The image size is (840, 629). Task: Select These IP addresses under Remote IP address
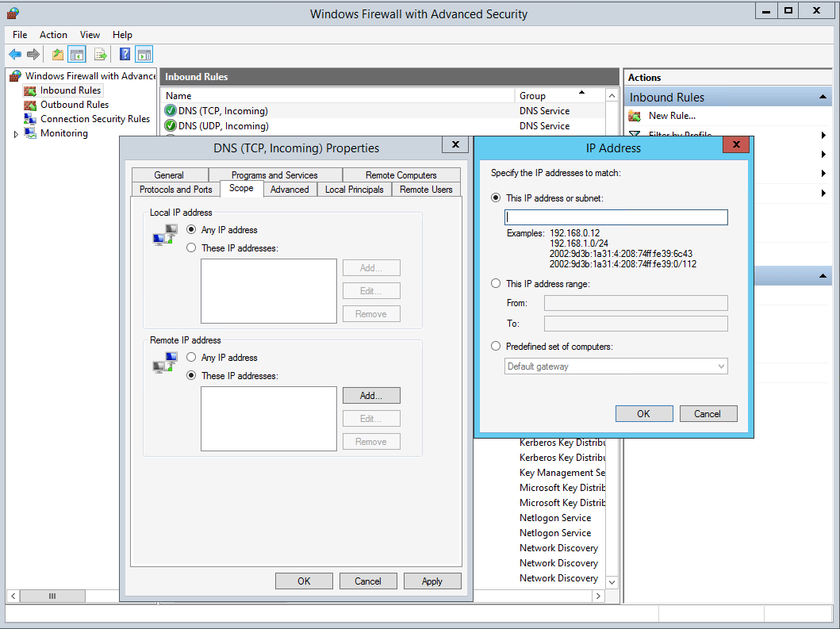191,375
